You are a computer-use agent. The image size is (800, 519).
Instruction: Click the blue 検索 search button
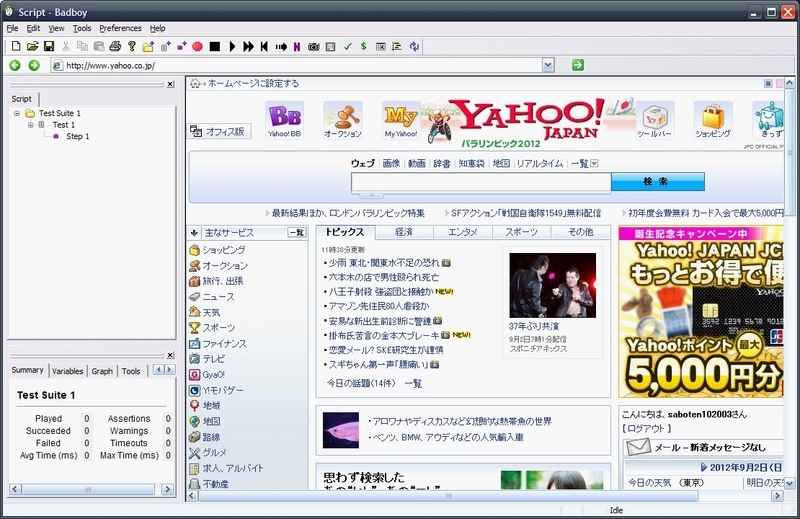[658, 182]
